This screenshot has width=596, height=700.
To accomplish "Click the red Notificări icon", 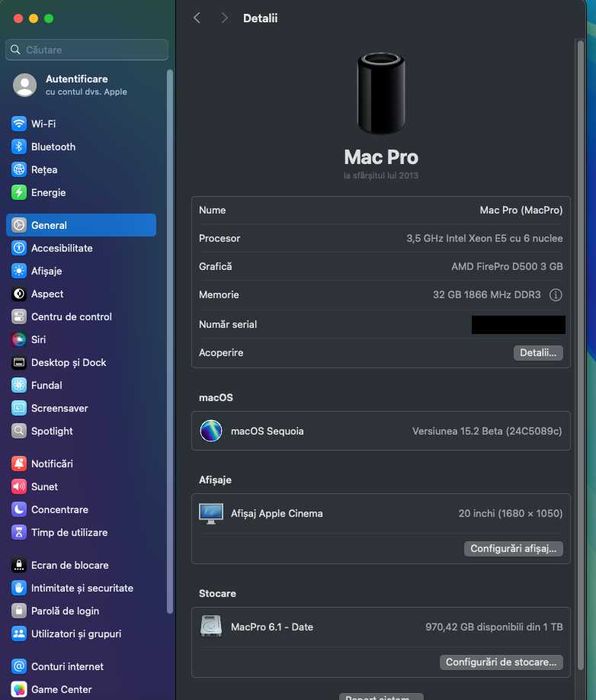I will coord(19,463).
